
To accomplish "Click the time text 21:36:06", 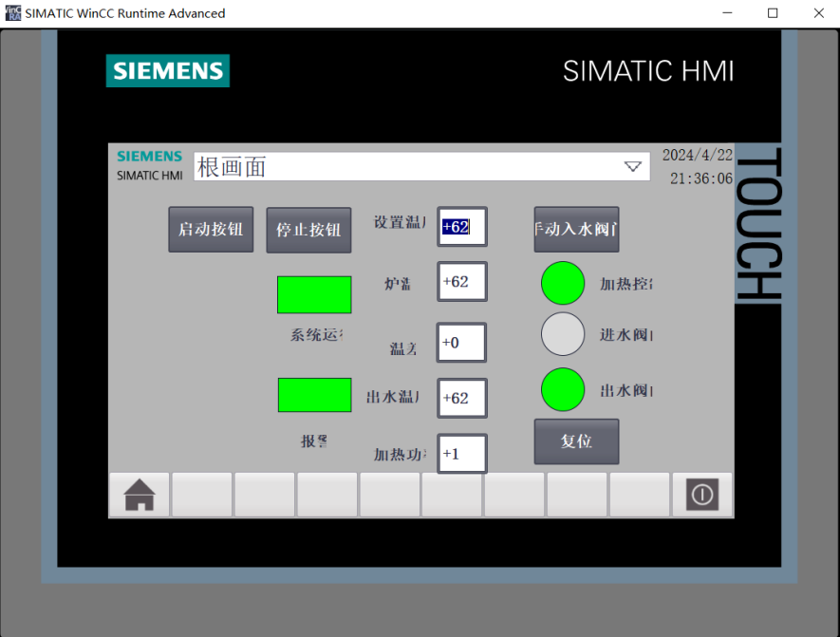I will click(x=701, y=178).
